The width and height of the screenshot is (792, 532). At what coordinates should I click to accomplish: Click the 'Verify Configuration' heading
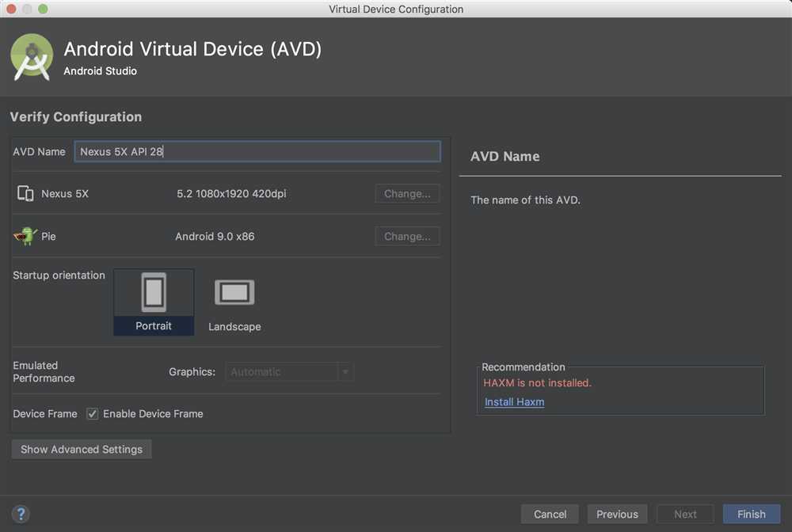pos(76,116)
